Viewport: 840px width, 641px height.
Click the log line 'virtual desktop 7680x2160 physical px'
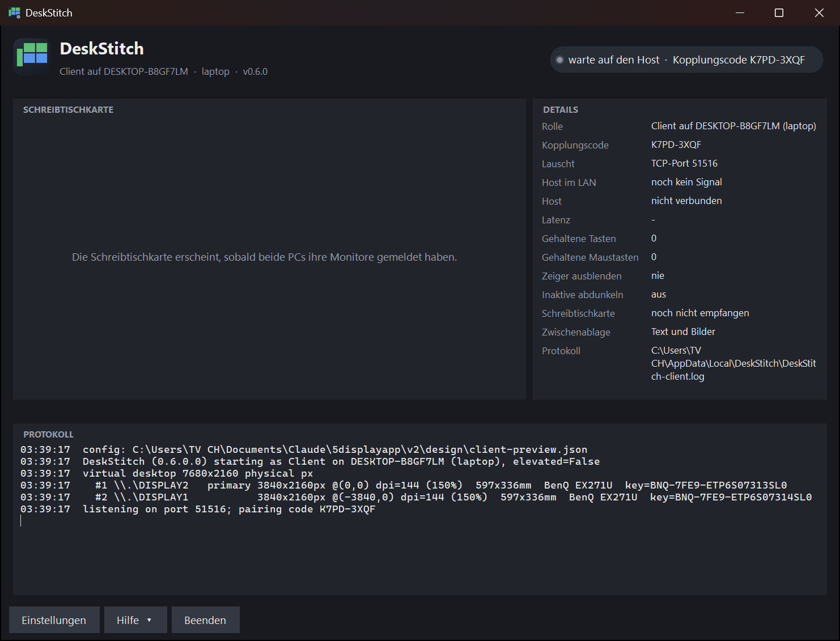[167, 473]
